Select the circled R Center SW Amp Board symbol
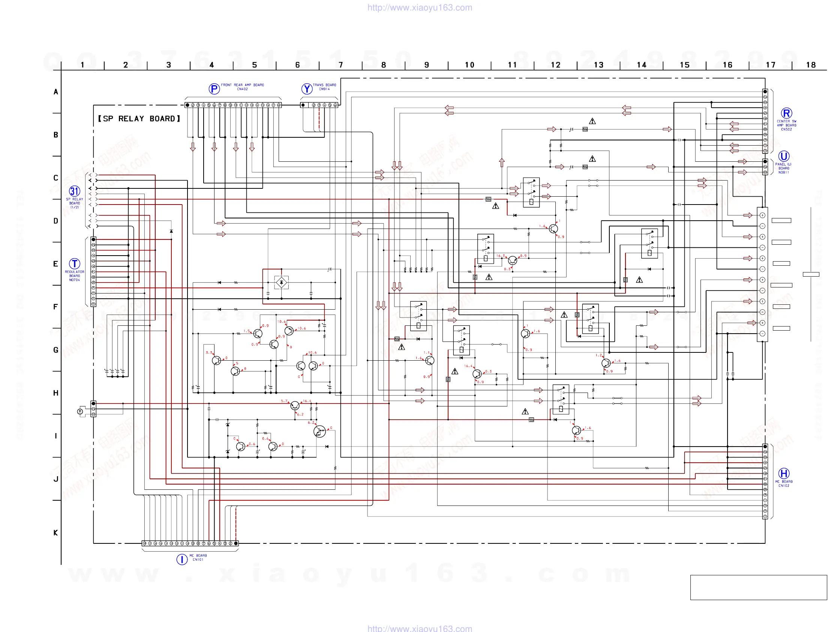Screen dimensions: 840x632 click(786, 113)
